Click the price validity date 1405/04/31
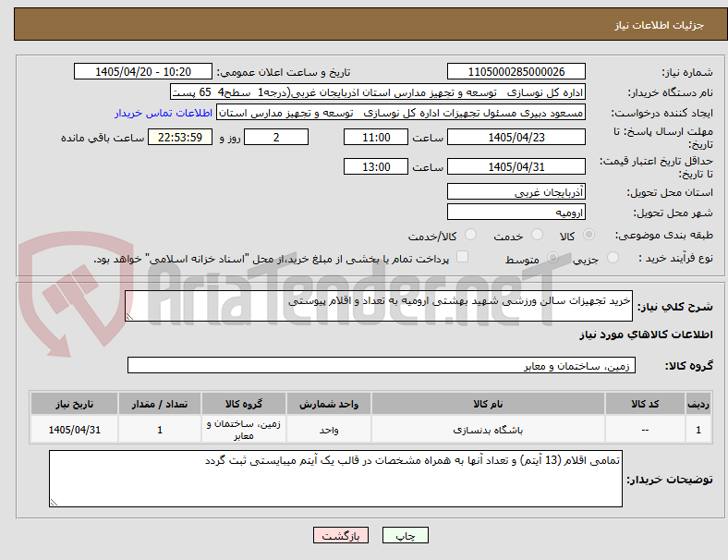This screenshot has width=728, height=560. (x=516, y=166)
